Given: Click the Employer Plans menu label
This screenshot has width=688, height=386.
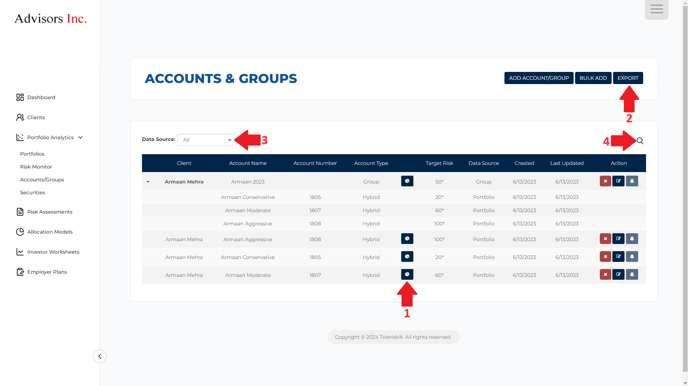Looking at the screenshot, I should pos(47,272).
